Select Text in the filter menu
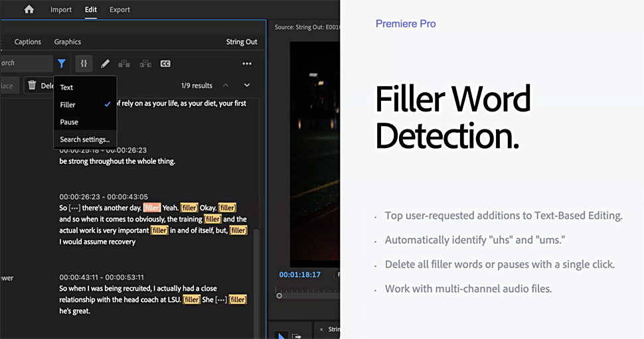This screenshot has height=339, width=644. click(x=85, y=87)
